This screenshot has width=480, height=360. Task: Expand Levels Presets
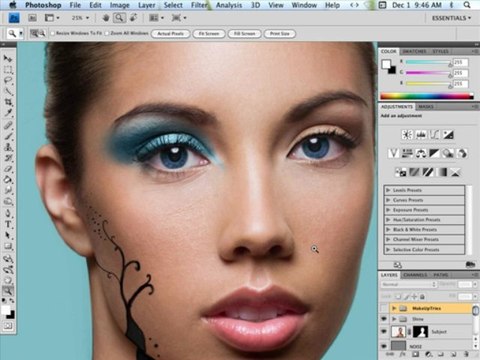[x=388, y=190]
